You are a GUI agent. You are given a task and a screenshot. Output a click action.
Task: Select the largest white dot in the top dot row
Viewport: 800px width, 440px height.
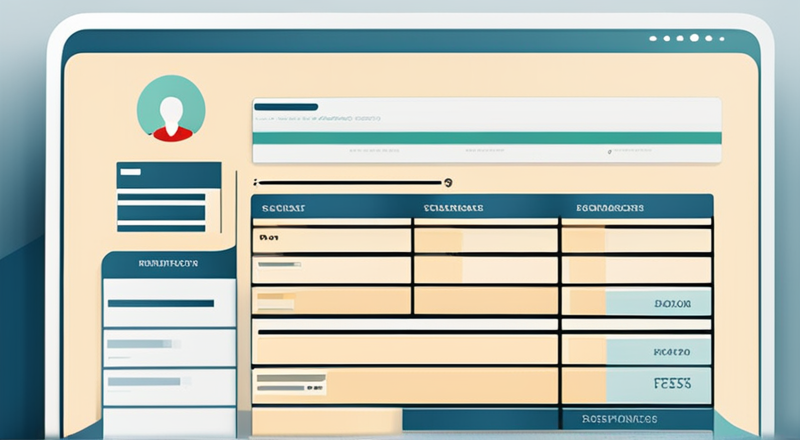pos(694,38)
